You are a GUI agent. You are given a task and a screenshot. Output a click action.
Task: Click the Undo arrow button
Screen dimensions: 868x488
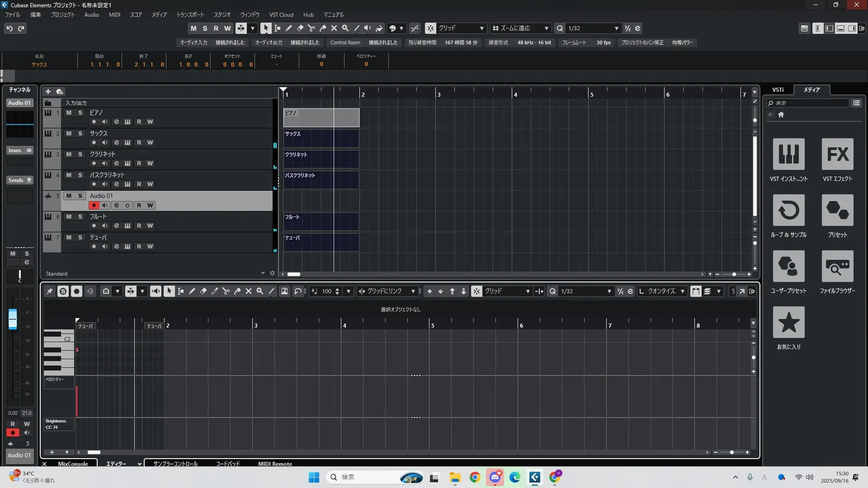pos(9,28)
